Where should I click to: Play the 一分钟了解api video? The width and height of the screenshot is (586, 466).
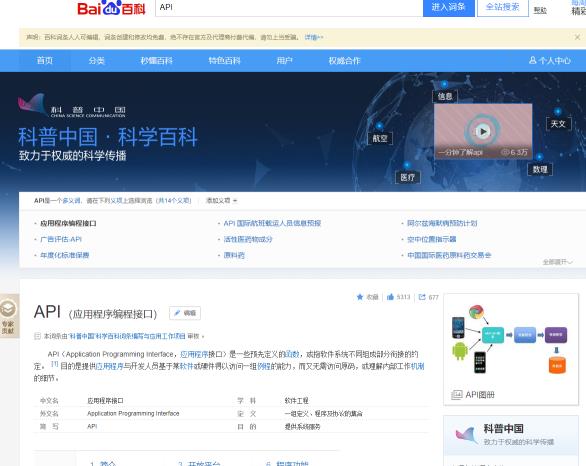click(x=483, y=131)
